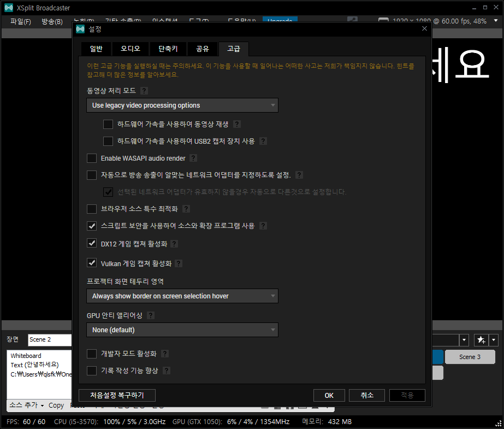Click help icon for 네트워크 어댑터 지정 option
The width and height of the screenshot is (504, 429).
click(x=299, y=175)
